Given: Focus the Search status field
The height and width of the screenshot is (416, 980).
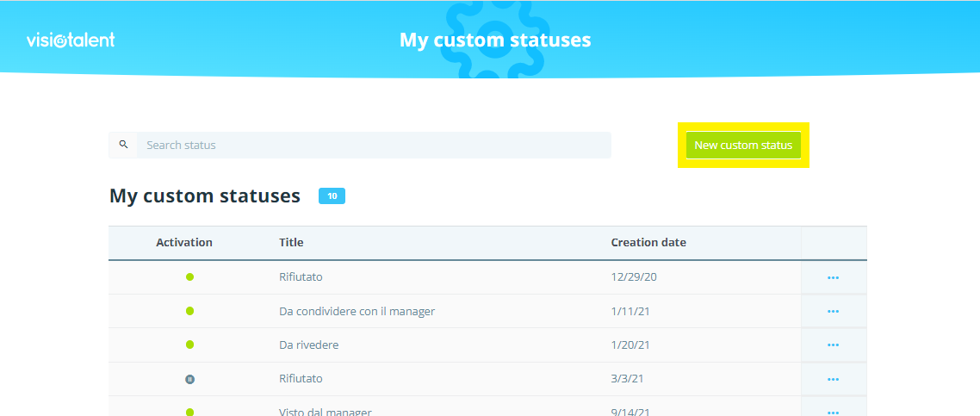Looking at the screenshot, I should coord(373,145).
